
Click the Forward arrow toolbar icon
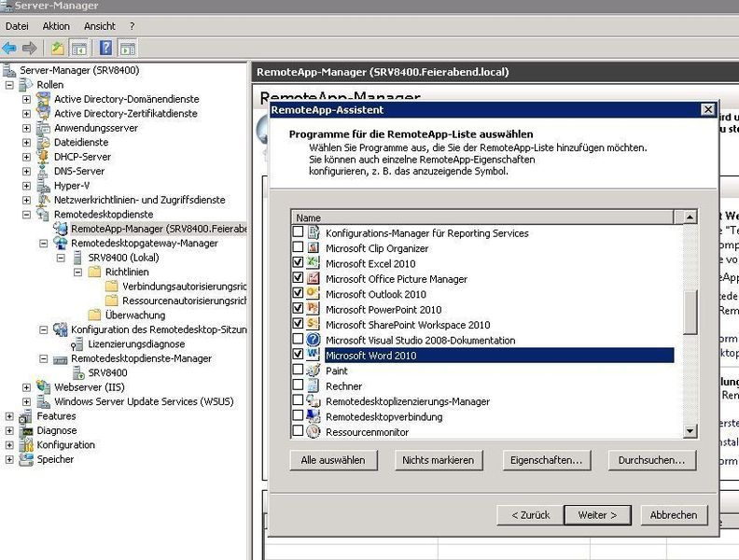30,49
